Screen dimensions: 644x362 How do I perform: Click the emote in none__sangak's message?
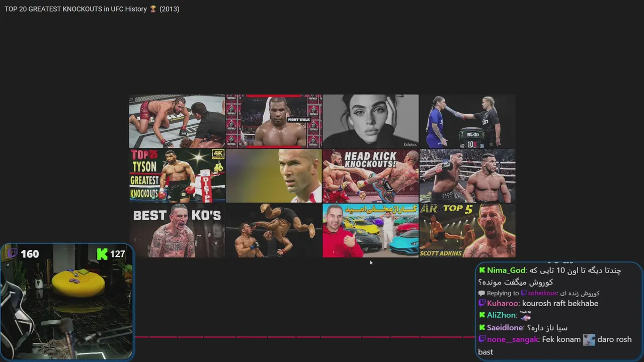[x=589, y=340]
